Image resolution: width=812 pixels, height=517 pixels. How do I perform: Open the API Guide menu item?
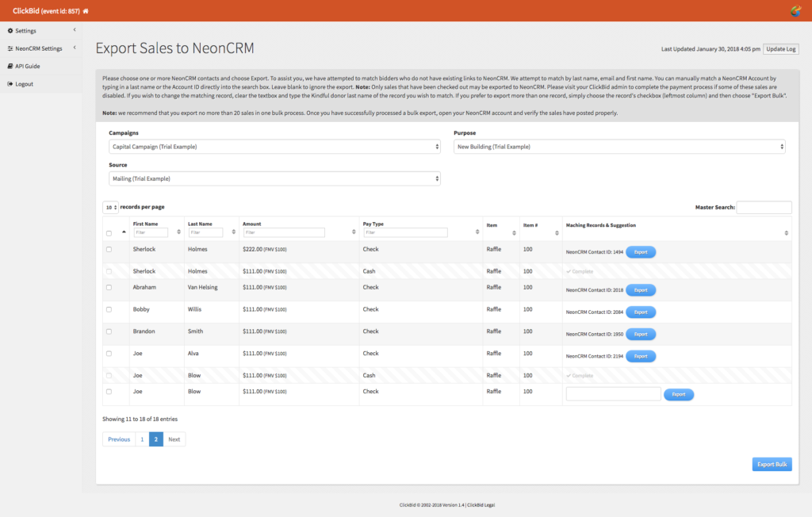(28, 66)
